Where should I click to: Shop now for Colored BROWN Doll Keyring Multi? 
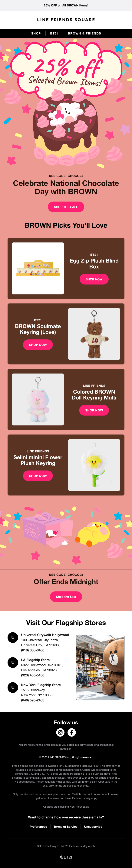[94, 410]
